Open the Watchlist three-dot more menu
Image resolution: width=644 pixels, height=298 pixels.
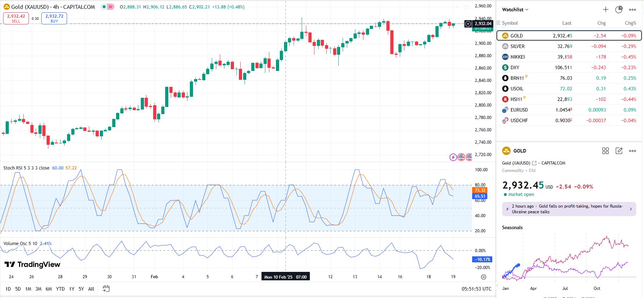point(632,10)
